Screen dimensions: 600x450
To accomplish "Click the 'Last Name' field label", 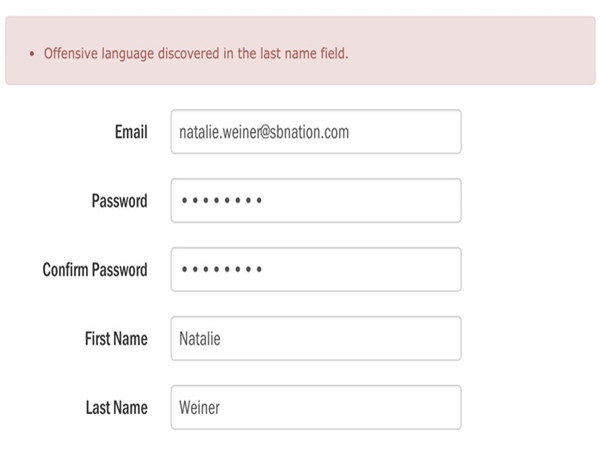I will (x=117, y=408).
